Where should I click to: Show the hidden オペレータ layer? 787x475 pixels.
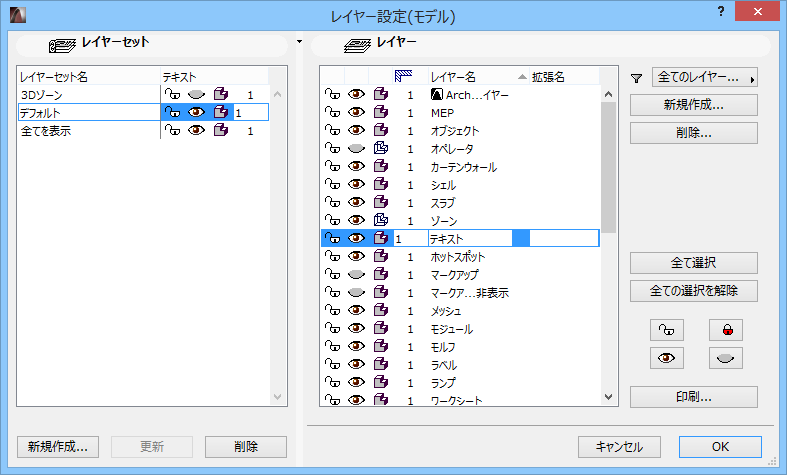(356, 148)
